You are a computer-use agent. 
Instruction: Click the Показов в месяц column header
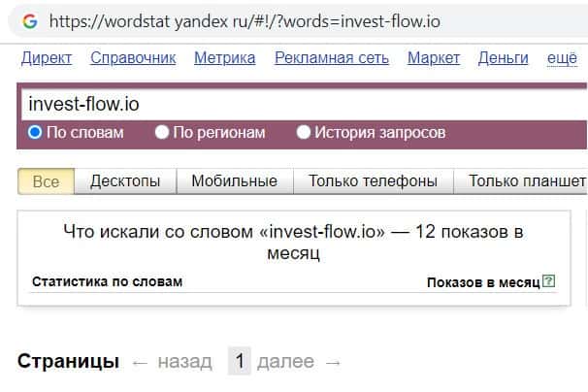pyautogui.click(x=483, y=282)
